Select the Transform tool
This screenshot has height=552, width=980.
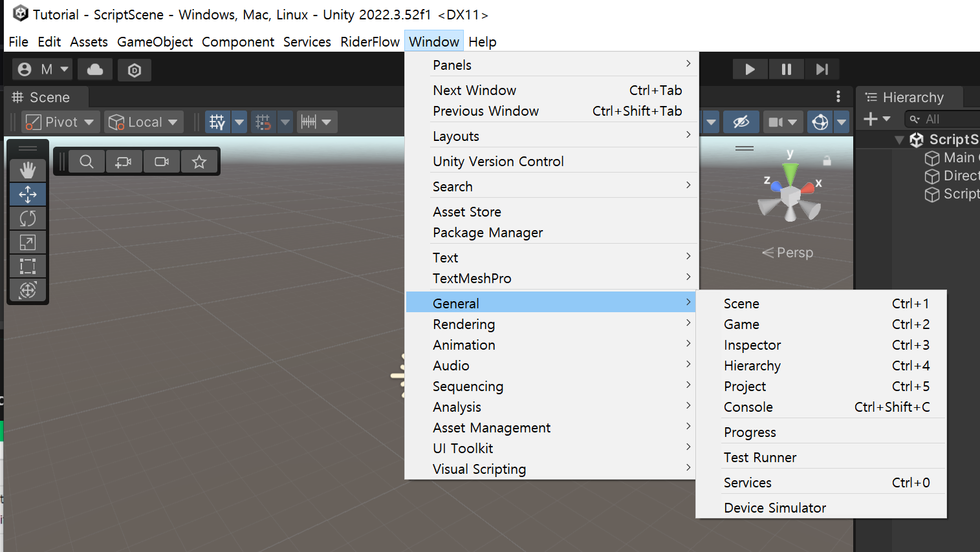28,290
